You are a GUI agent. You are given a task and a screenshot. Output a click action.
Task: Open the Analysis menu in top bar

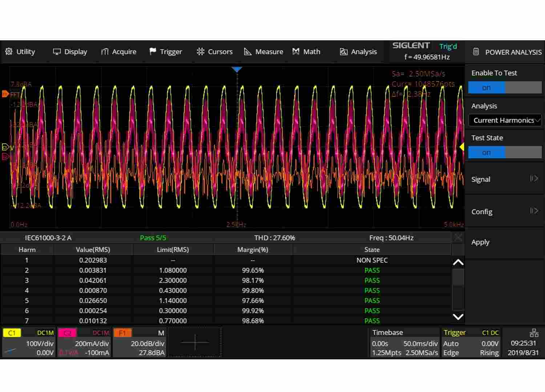click(x=358, y=52)
